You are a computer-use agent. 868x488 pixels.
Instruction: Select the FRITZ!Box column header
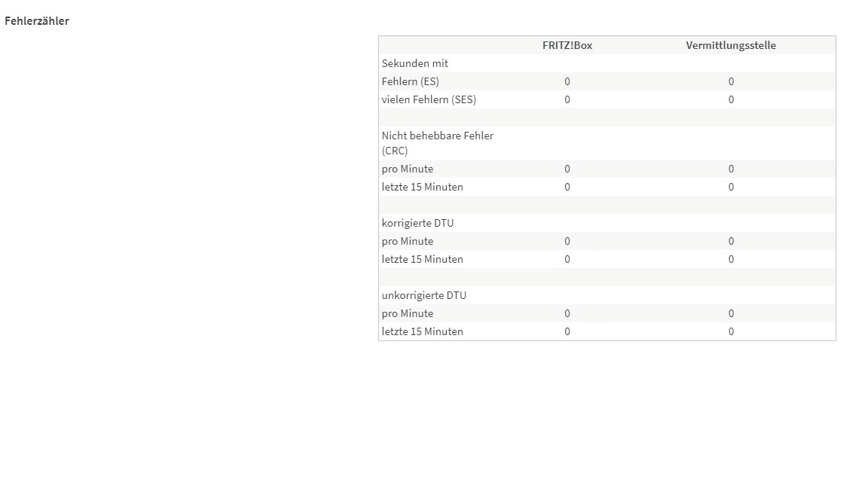click(x=567, y=45)
